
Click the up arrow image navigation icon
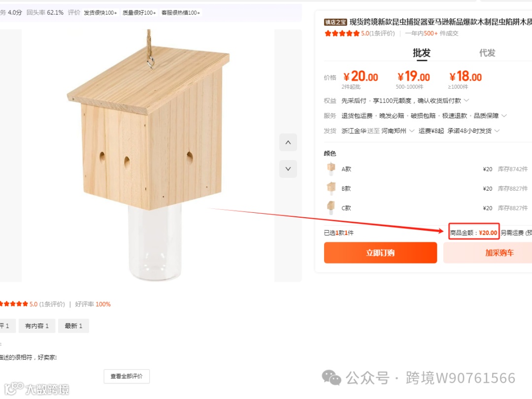pos(288,142)
